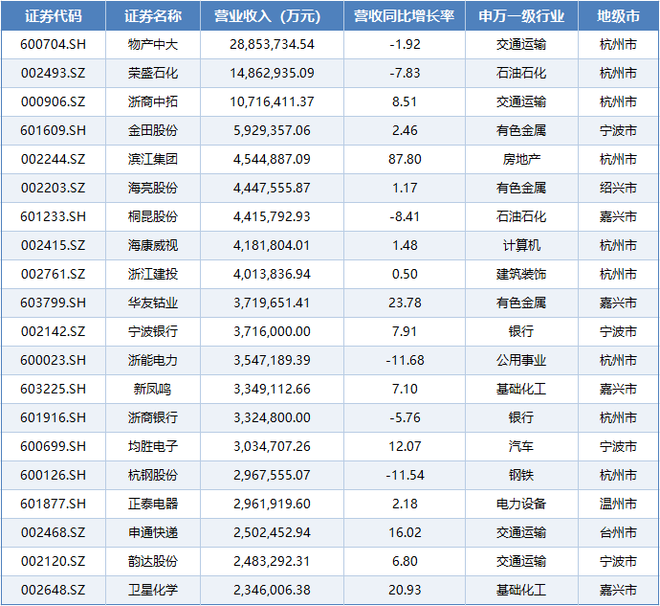Click the 台州市 city cell
This screenshot has width=660, height=606.
pos(617,532)
